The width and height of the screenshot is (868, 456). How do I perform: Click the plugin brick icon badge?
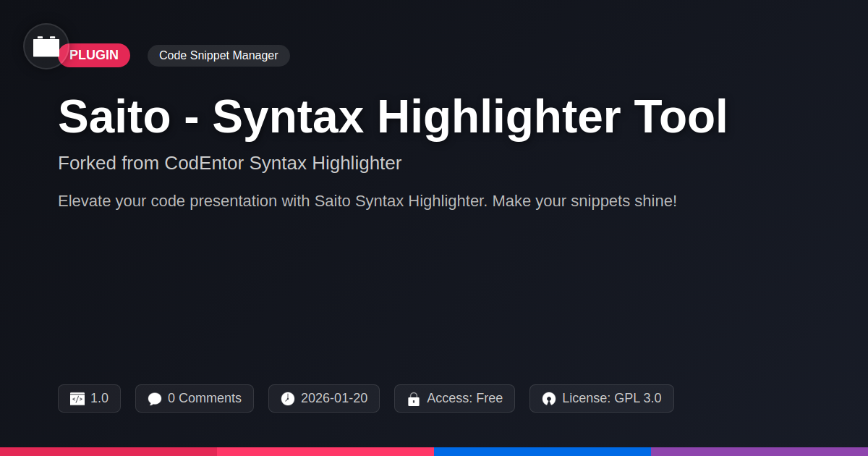coord(46,46)
